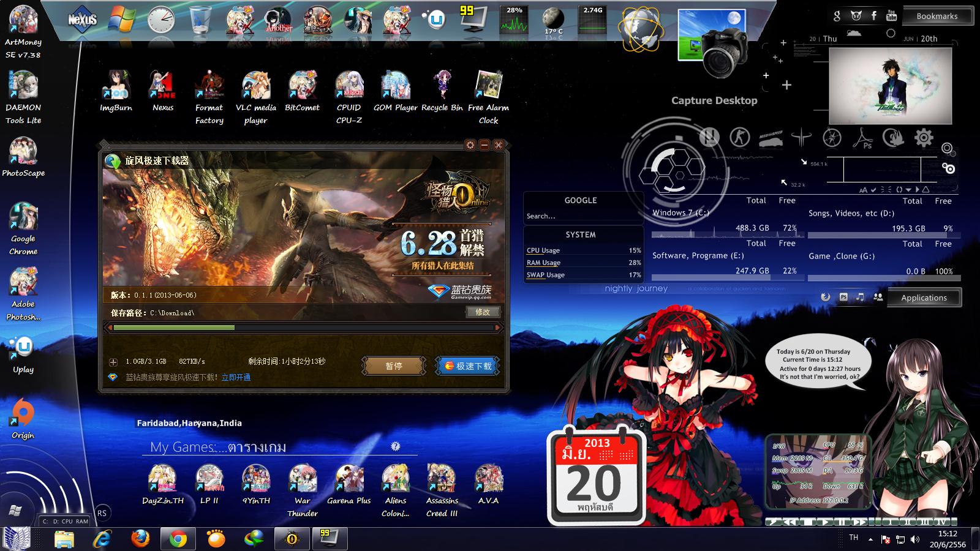This screenshot has height=551, width=980.
Task: Launch Google Chrome from the desktop shortcut
Action: [23, 229]
